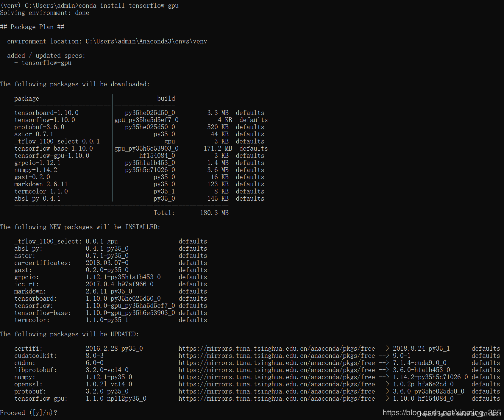
Task: Click 'libprotobuf:' in updated list
Action: [x=36, y=370]
